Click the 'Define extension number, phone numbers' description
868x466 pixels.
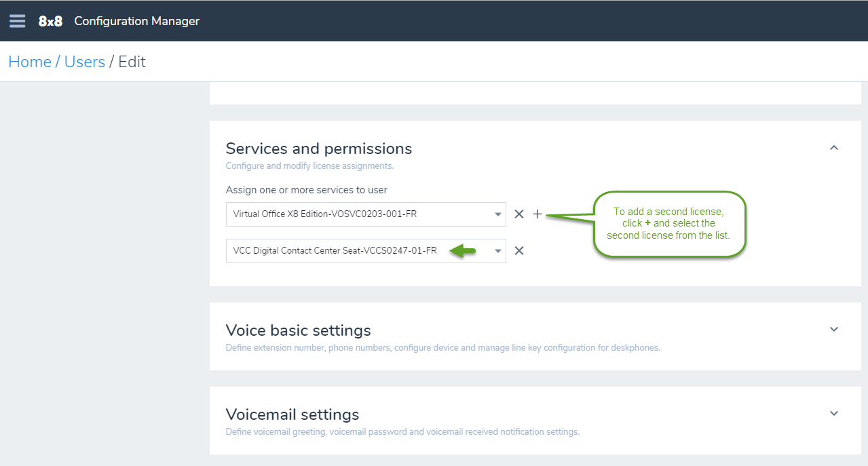click(442, 348)
